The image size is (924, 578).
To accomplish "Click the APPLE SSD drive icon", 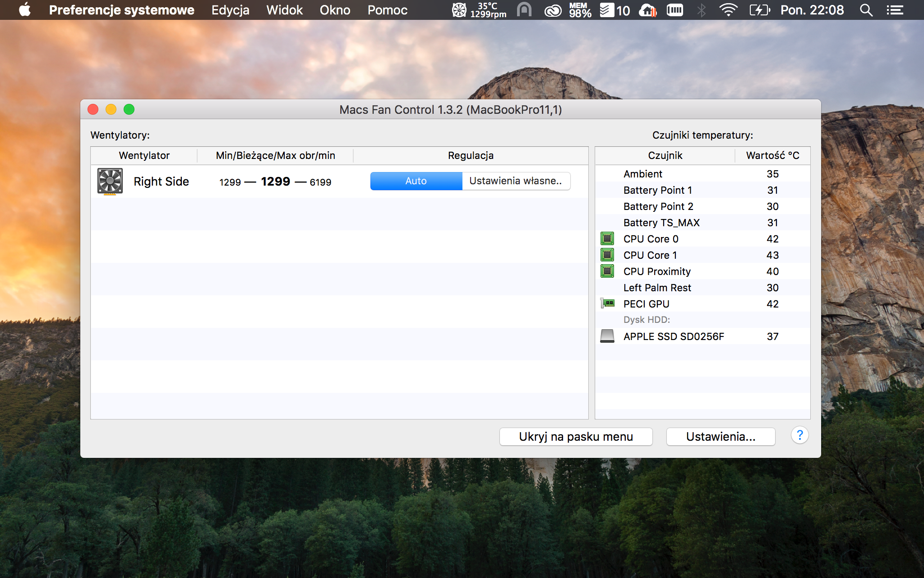I will [x=607, y=336].
